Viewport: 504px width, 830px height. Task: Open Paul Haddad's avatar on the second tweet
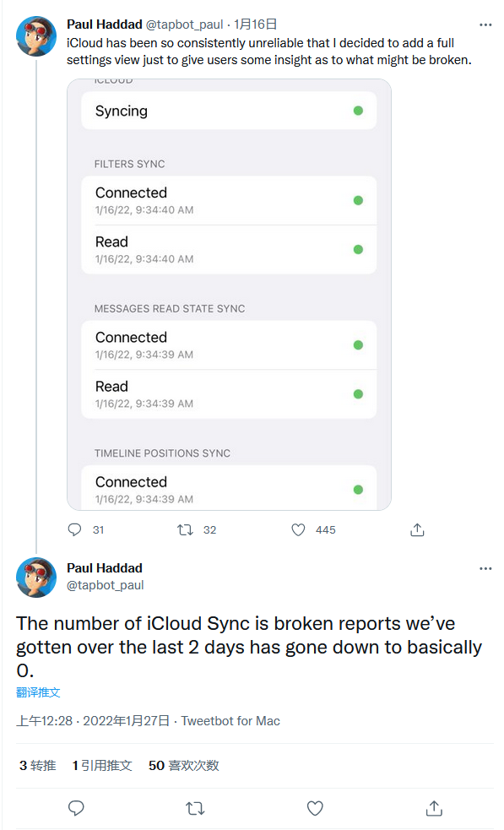pos(36,578)
